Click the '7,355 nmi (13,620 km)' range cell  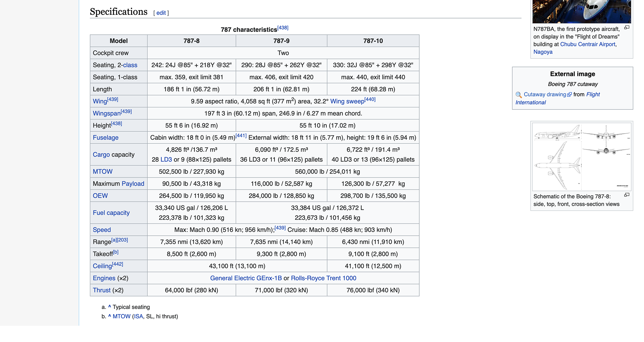[192, 242]
